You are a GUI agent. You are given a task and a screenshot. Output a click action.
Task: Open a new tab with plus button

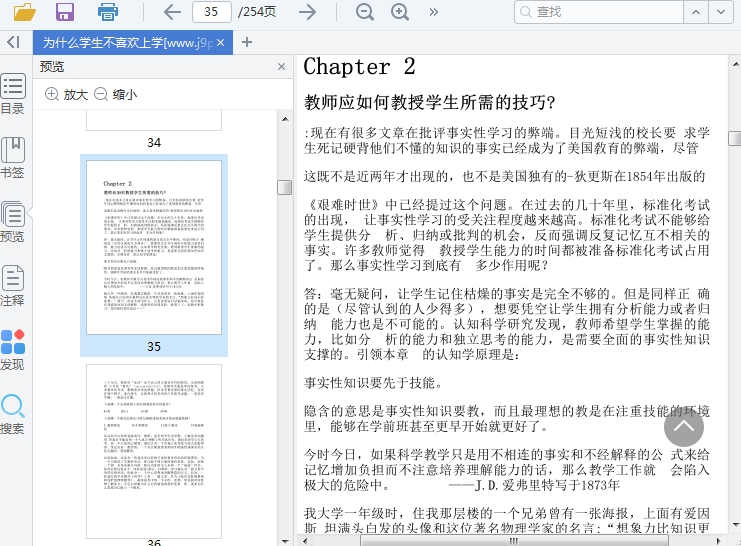point(247,43)
